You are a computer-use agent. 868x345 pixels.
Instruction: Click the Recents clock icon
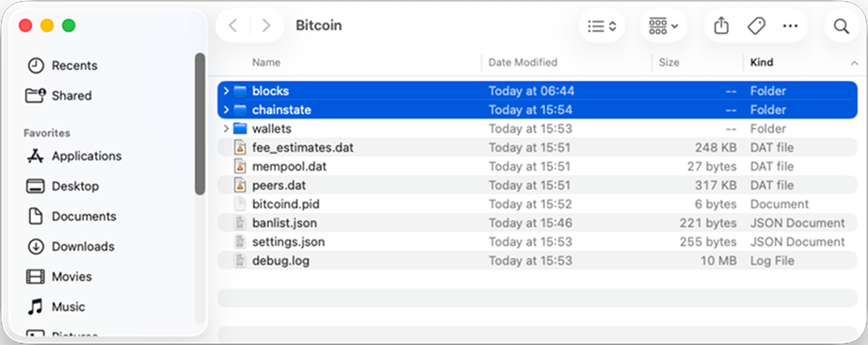(x=36, y=65)
